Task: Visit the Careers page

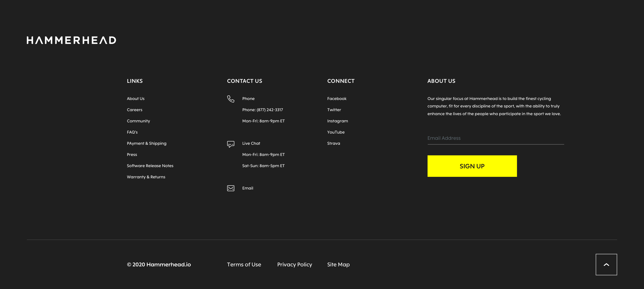Action: (x=134, y=110)
